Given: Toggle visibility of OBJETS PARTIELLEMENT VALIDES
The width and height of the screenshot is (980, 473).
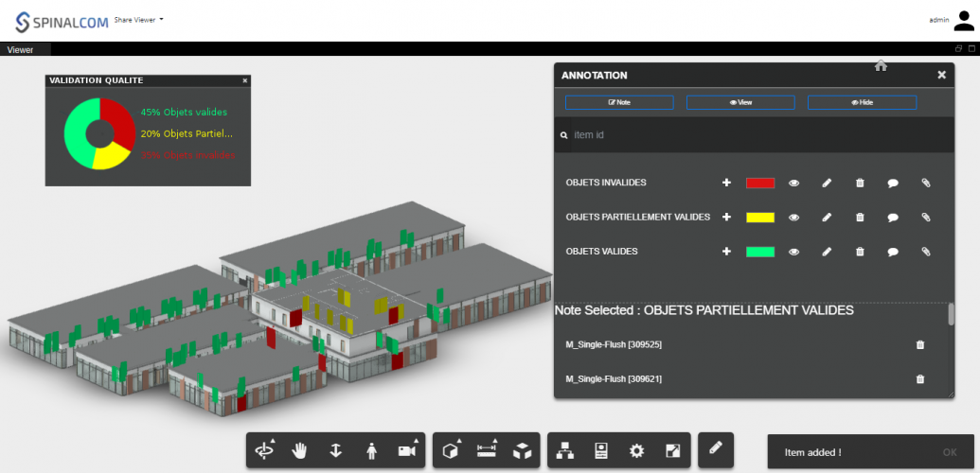Looking at the screenshot, I should click(x=793, y=218).
